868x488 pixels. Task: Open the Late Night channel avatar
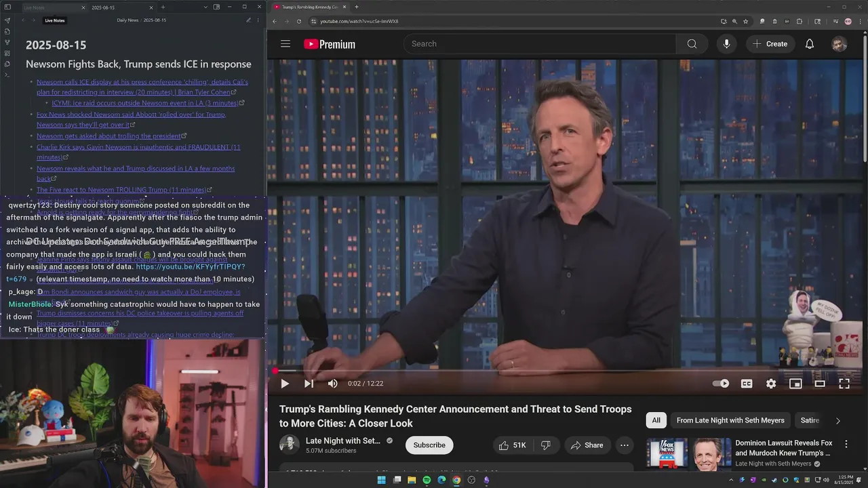(289, 445)
